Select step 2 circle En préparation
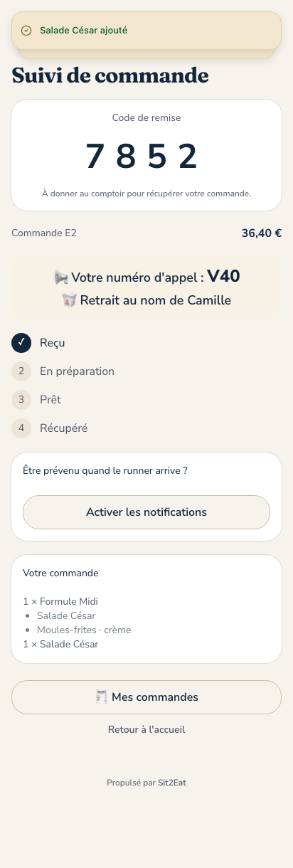 pyautogui.click(x=21, y=371)
